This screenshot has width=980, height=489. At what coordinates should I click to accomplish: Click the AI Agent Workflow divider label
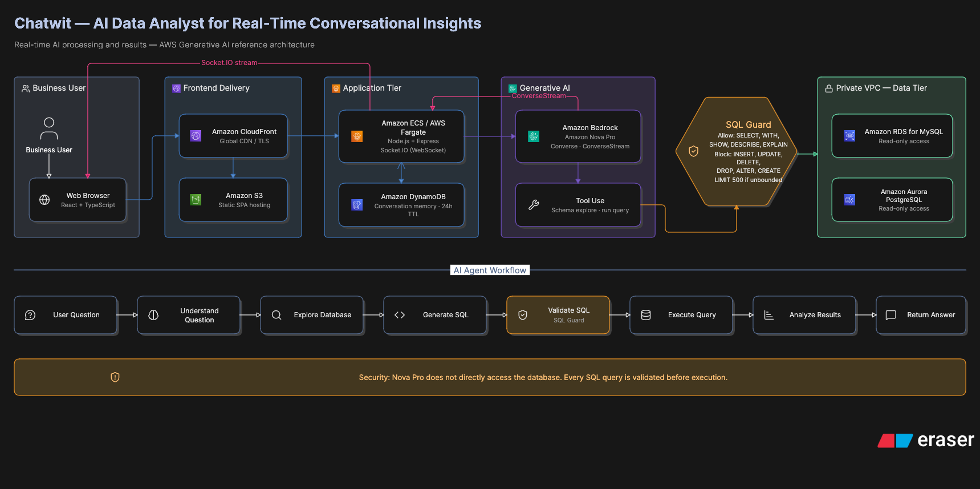click(490, 270)
